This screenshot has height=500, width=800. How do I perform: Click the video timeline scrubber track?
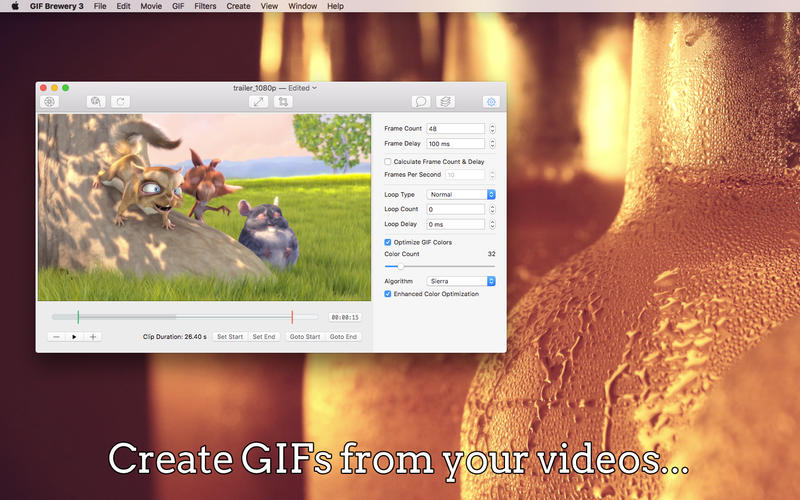pyautogui.click(x=185, y=317)
